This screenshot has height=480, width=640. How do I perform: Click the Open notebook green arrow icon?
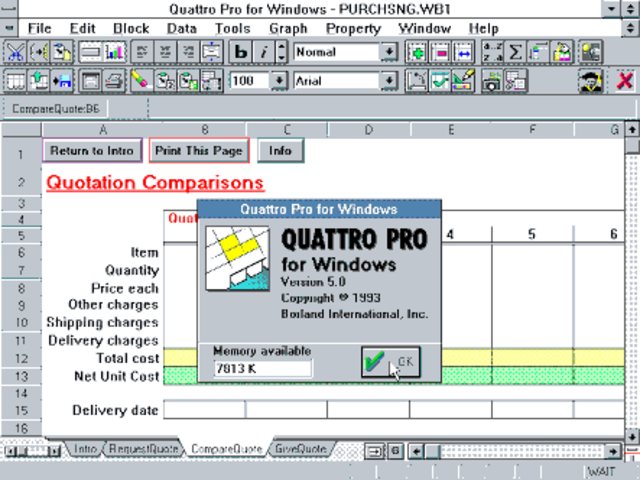tap(38, 81)
